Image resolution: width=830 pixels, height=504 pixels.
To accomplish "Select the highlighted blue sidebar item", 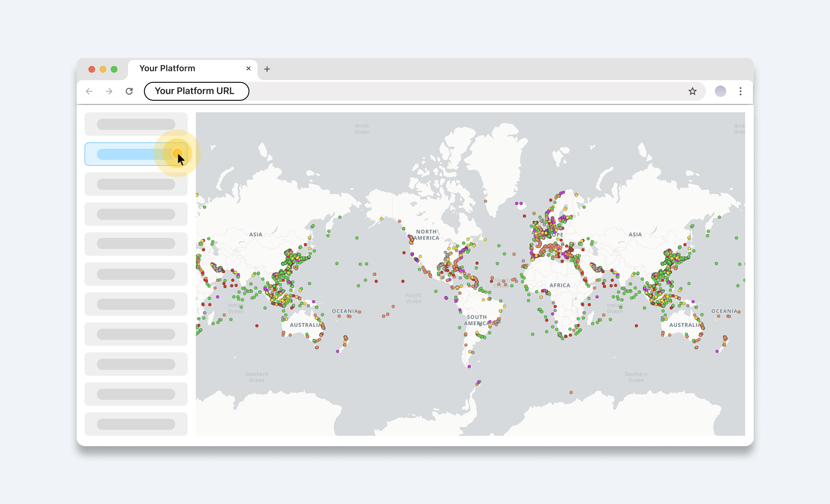I will [129, 154].
